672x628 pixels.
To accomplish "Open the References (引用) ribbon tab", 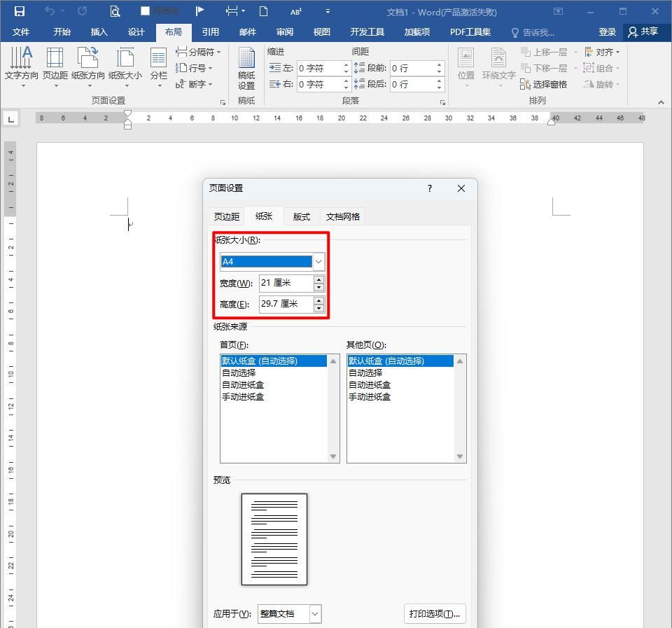I will 210,32.
